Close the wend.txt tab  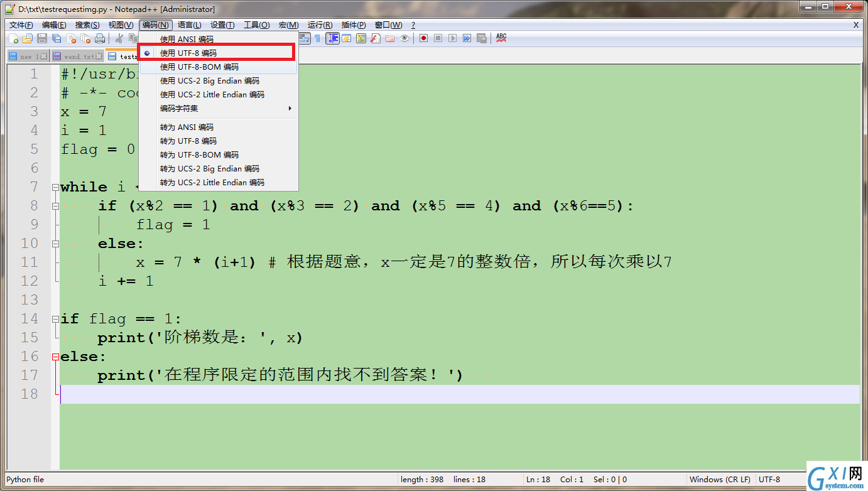click(x=99, y=57)
